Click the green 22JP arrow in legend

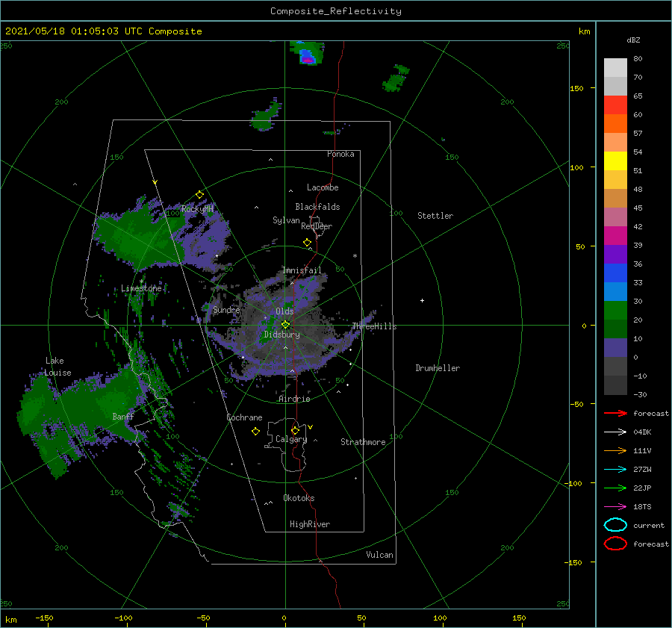615,488
